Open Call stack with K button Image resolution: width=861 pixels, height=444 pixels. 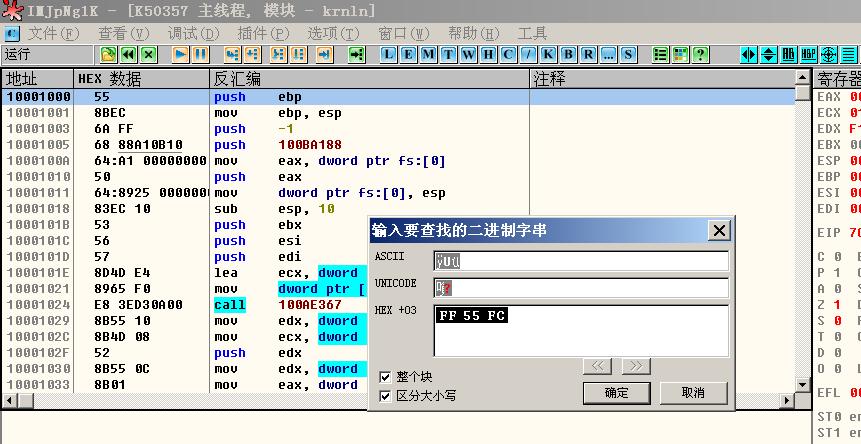548,54
